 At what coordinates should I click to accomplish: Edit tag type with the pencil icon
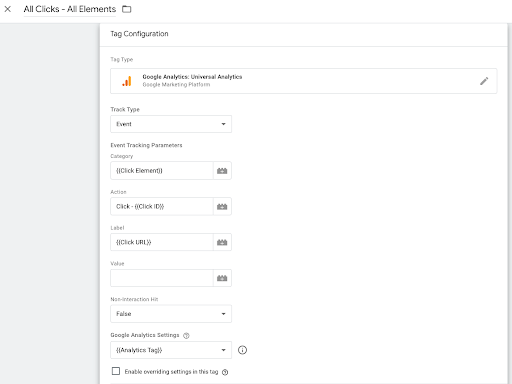pos(484,81)
